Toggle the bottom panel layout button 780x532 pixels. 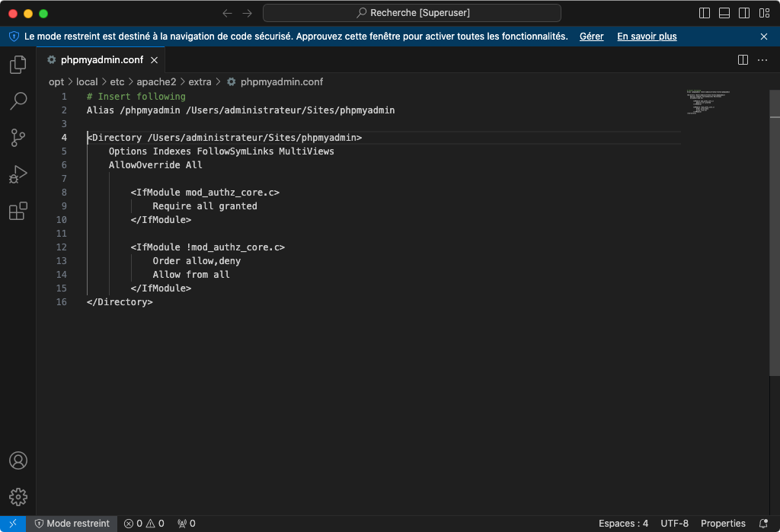tap(724, 13)
